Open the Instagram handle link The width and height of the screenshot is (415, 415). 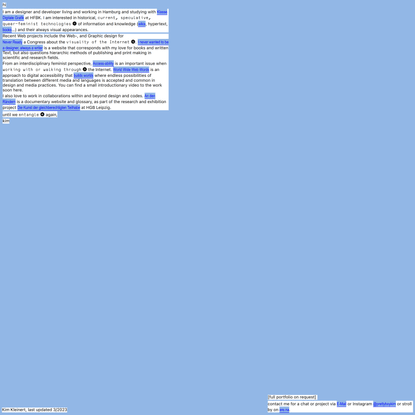coord(384,404)
